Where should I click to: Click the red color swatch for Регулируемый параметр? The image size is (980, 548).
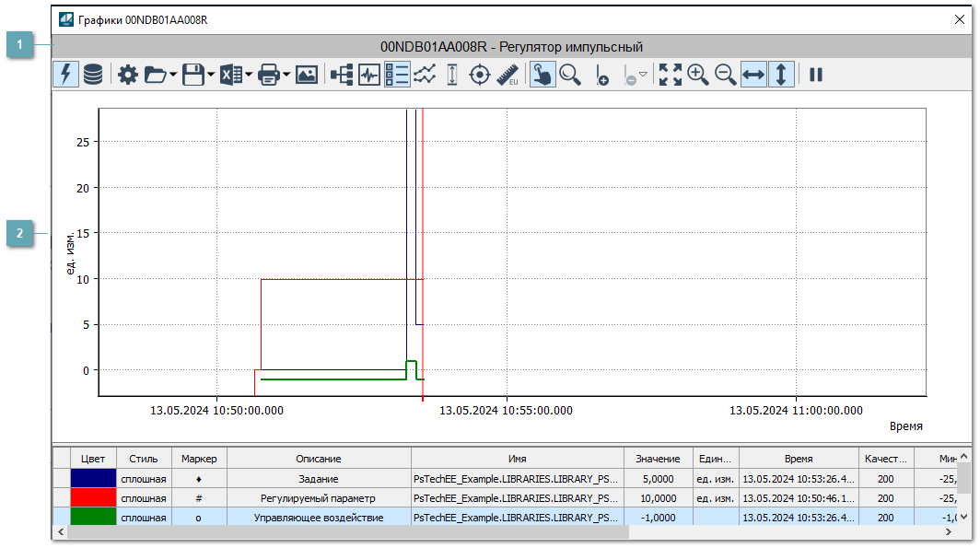click(93, 497)
